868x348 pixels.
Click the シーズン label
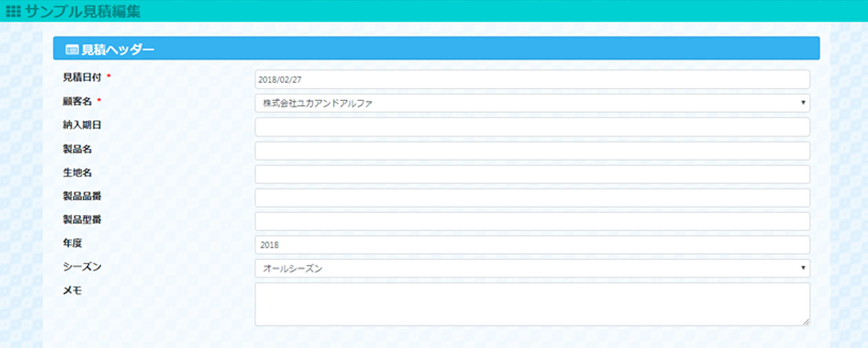[x=82, y=267]
